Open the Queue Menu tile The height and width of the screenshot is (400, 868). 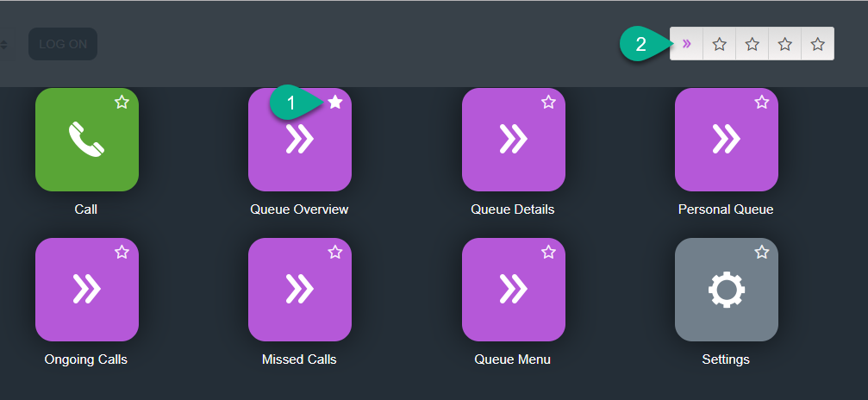tap(514, 290)
